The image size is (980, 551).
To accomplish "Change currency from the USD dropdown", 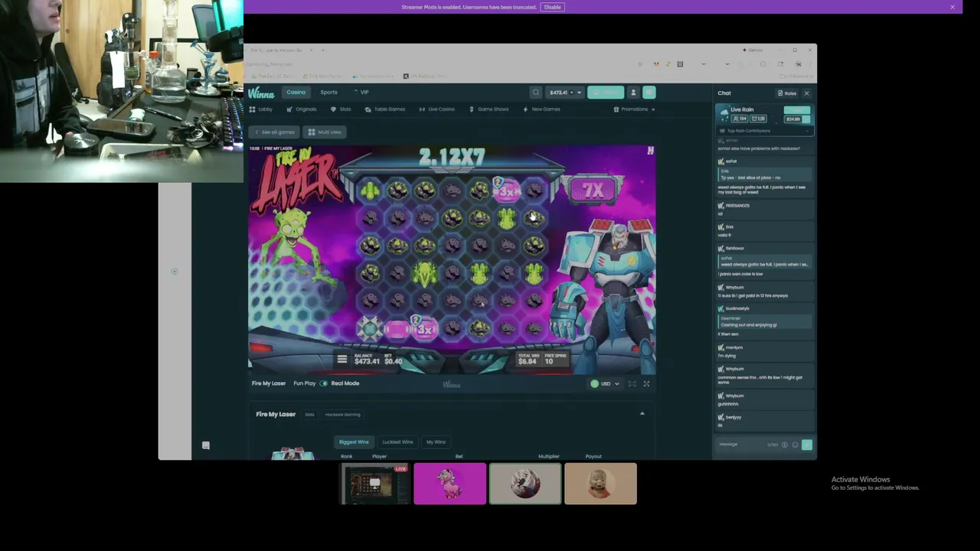I will point(605,383).
